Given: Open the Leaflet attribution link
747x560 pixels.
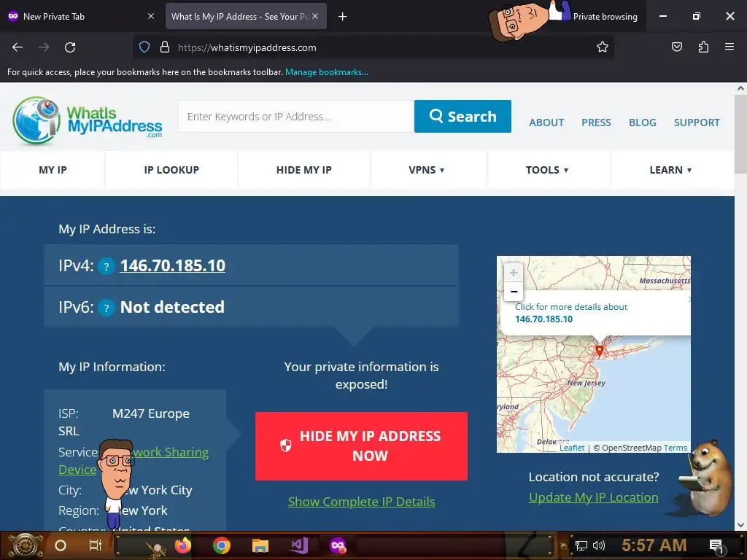Looking at the screenshot, I should (572, 448).
